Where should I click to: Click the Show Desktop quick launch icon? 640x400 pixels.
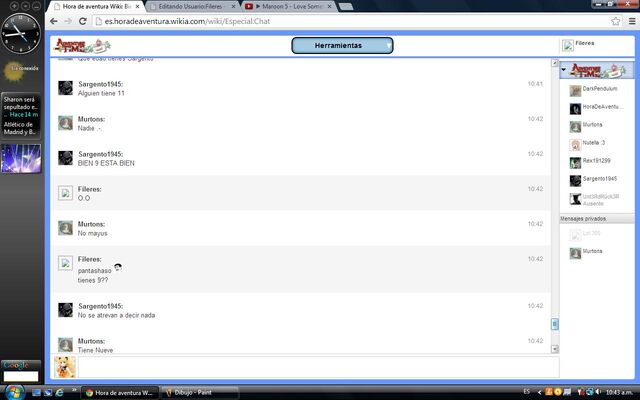[x=36, y=393]
